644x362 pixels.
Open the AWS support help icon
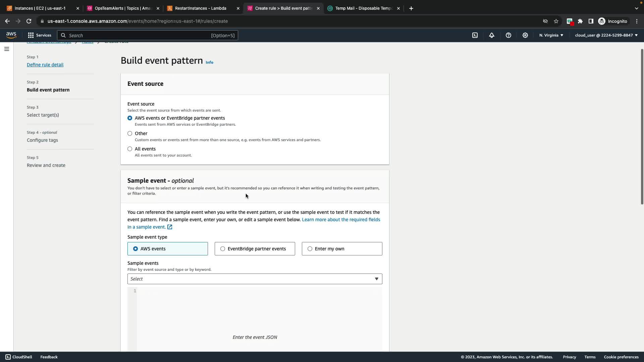click(508, 35)
